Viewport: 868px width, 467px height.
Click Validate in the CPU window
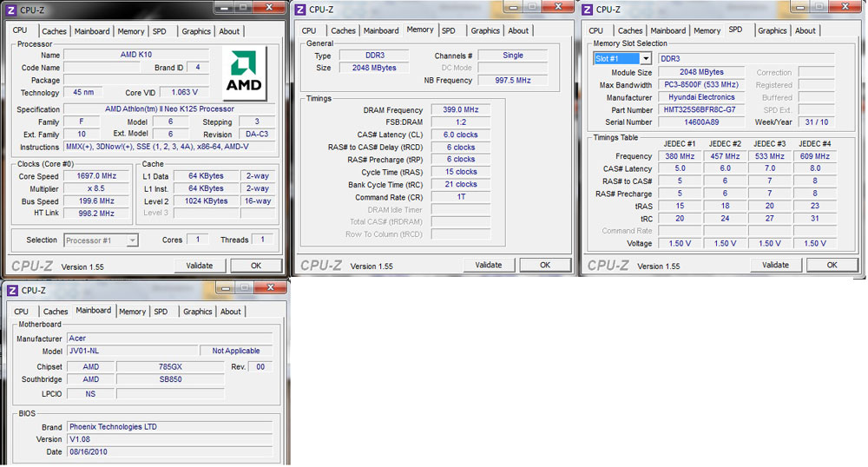point(200,266)
